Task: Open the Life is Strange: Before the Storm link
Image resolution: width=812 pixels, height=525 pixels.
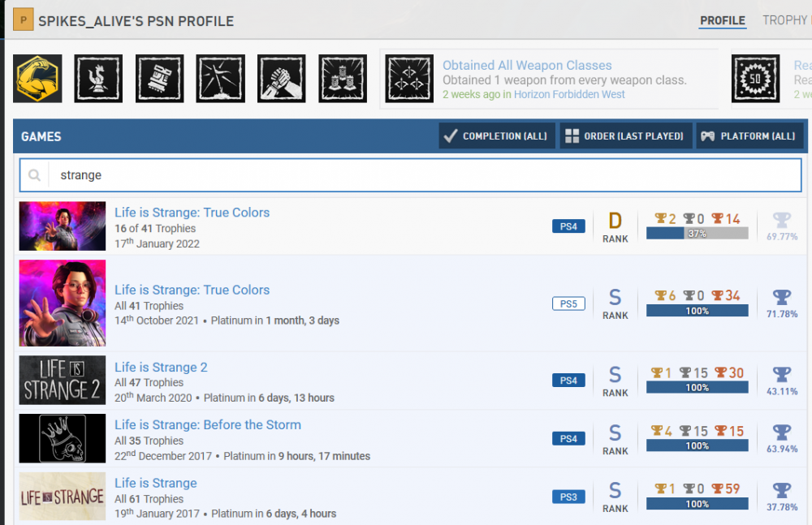Action: click(x=207, y=424)
